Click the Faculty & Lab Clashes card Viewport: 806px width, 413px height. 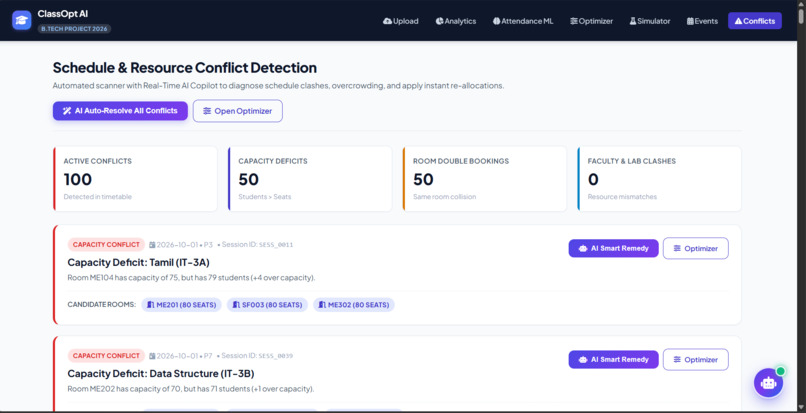[x=660, y=179]
